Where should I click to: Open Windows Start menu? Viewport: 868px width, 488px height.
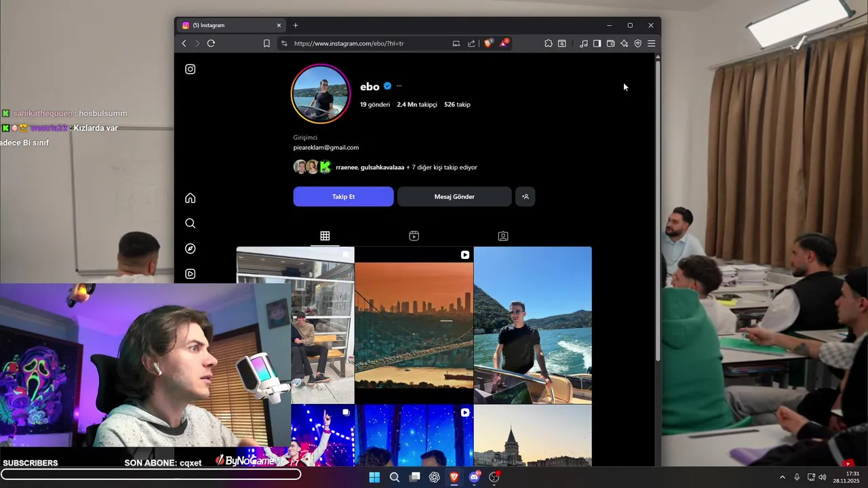pyautogui.click(x=374, y=477)
